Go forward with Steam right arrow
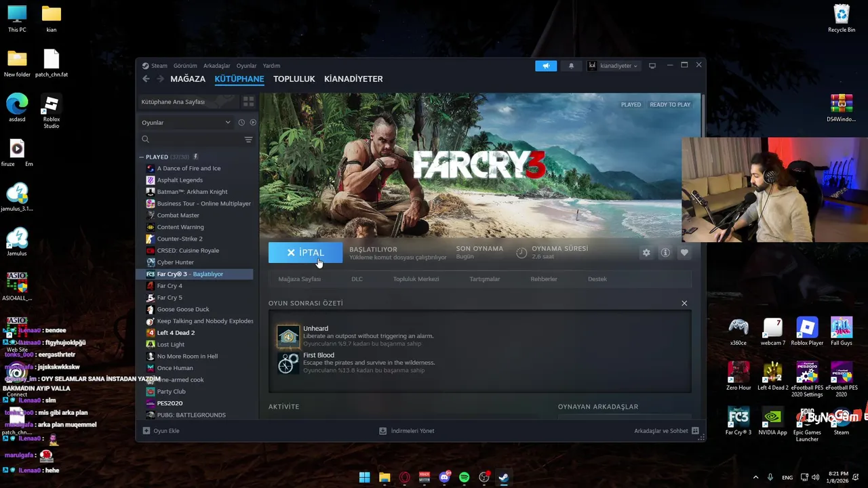 point(160,79)
